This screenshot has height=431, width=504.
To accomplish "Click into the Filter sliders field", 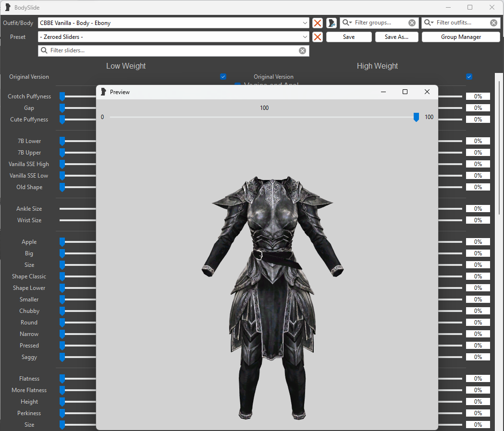I will pos(173,50).
